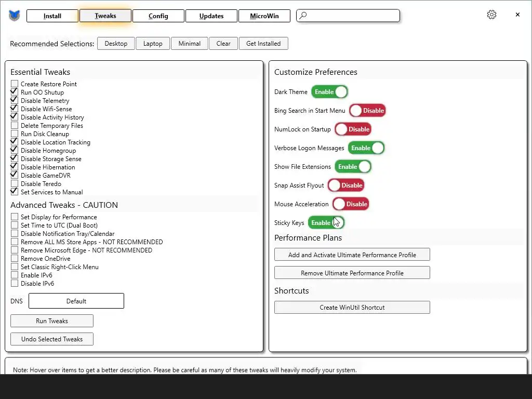Viewport: 532px width, 399px height.
Task: Toggle Show File Extensions switch
Action: click(x=353, y=167)
